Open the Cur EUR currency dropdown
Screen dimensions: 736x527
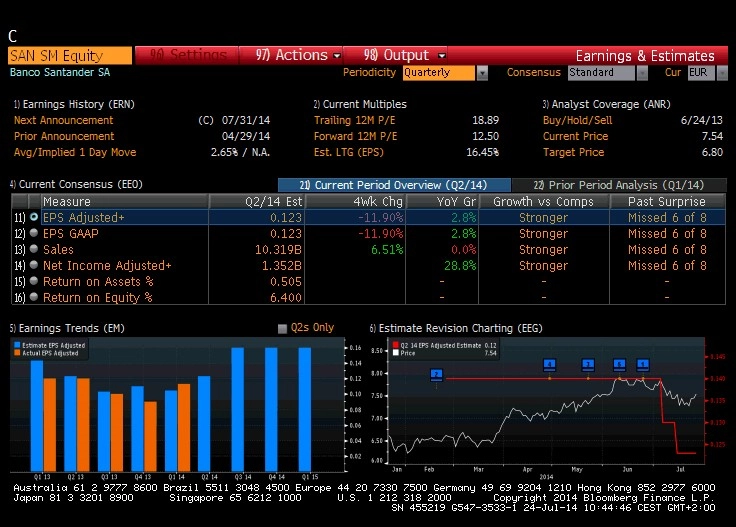(x=701, y=73)
